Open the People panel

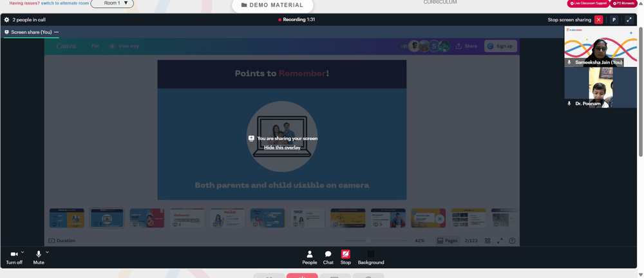[x=310, y=258]
